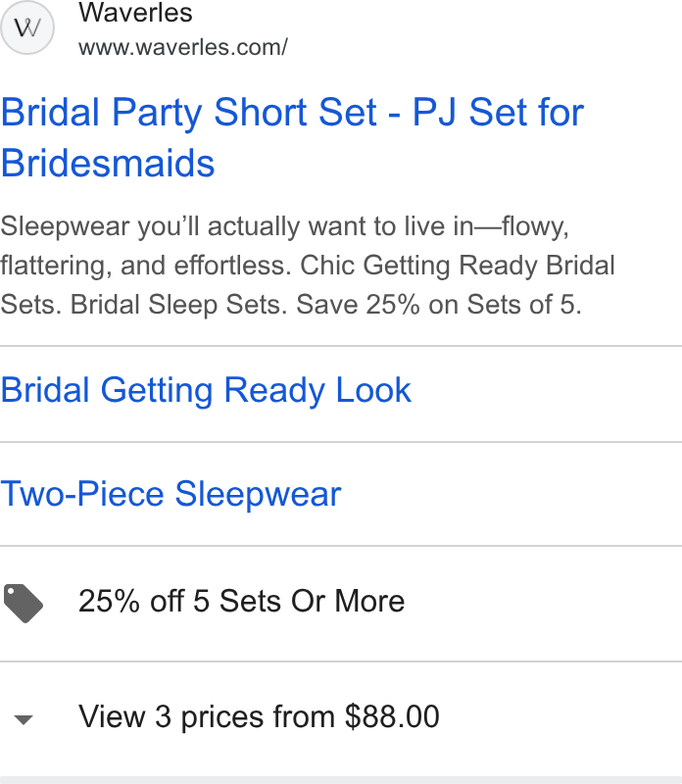Viewport: 682px width, 784px height.
Task: Click the Waverles advertiser name
Action: click(135, 13)
